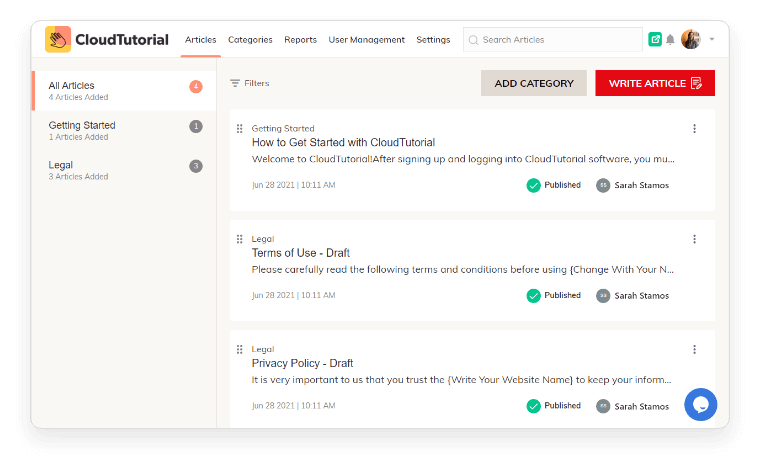Click the magnifier icon in search box
Viewport: 760px width, 469px height.
tap(473, 40)
